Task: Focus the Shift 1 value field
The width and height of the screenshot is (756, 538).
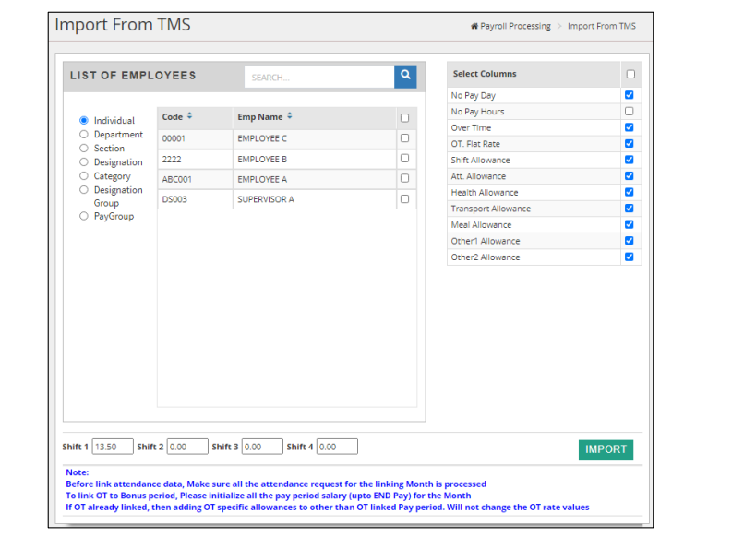Action: tap(113, 447)
